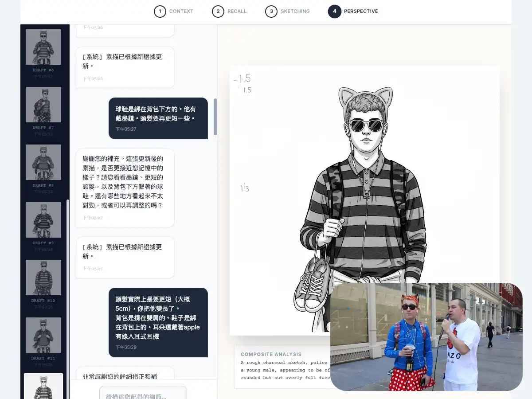Click the assistant reply beginning 非常感謝您的詳細指正
This screenshot has width=532, height=399.
125,373
